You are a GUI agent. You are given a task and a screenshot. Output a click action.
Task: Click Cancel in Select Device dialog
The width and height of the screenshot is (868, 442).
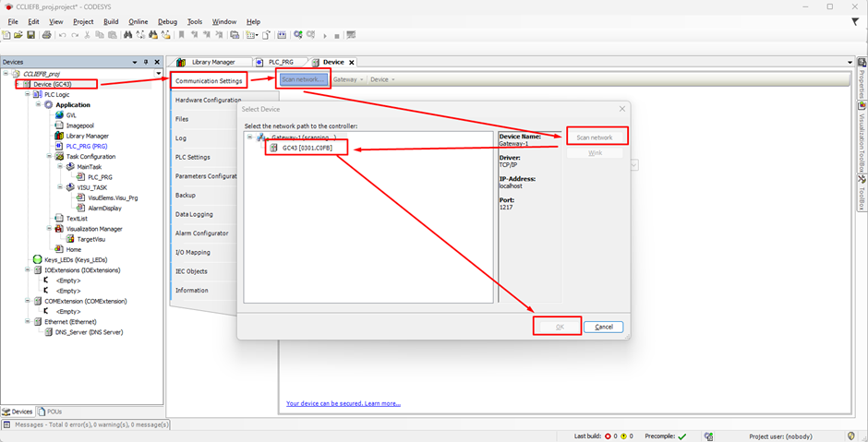click(x=603, y=327)
